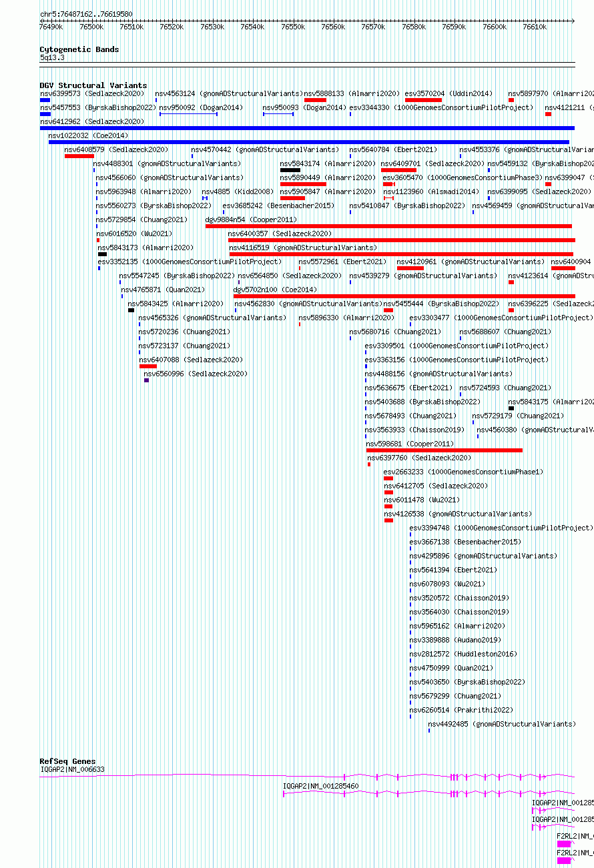Open nsv4570442 gnomAD variant label
Screen dimensions: 594x868
click(x=265, y=150)
